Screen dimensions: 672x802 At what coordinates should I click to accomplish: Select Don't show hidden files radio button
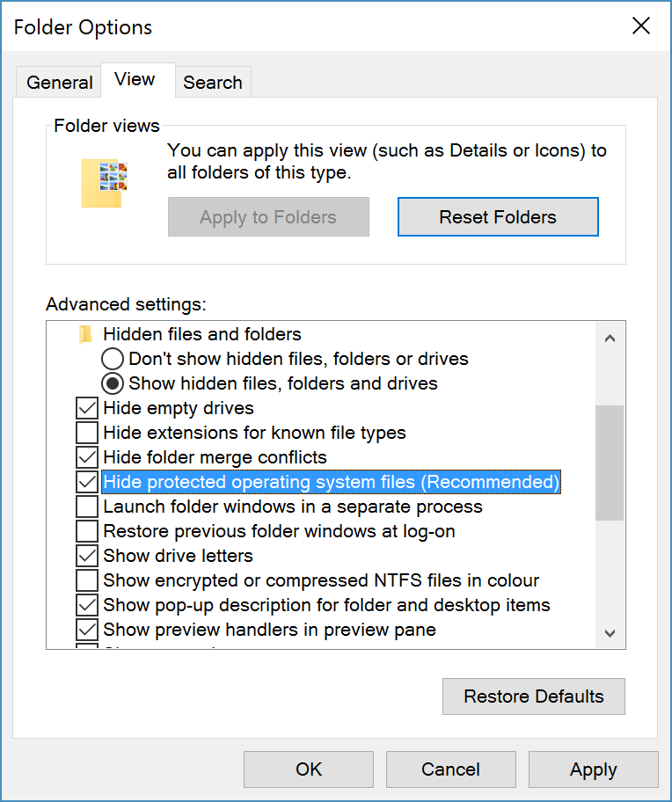(113, 359)
